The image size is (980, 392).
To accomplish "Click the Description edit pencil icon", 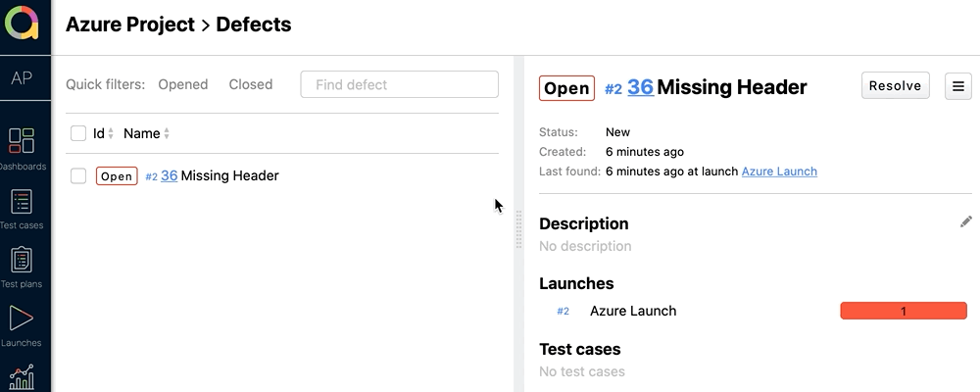I will pos(966,222).
